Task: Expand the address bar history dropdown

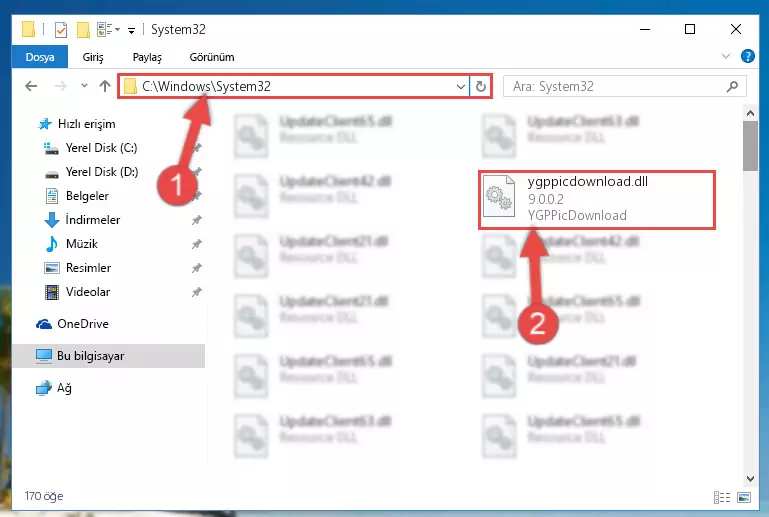Action: click(461, 87)
